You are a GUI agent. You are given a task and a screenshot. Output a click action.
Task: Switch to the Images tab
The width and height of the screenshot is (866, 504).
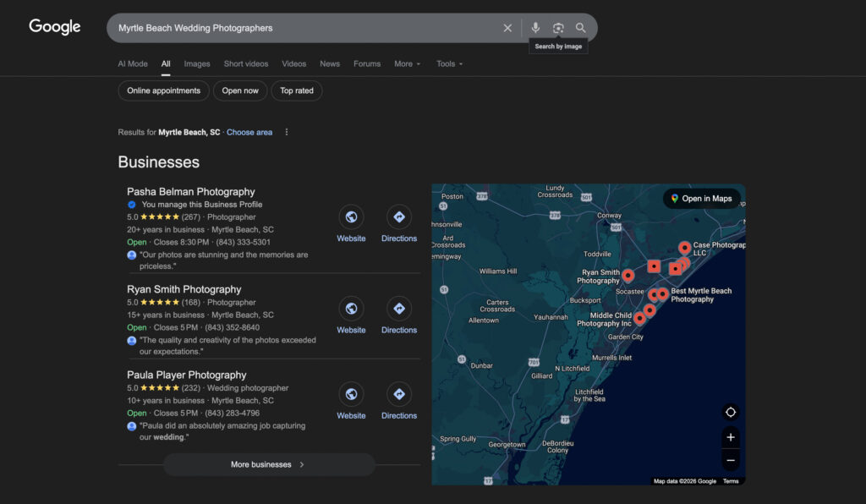197,63
